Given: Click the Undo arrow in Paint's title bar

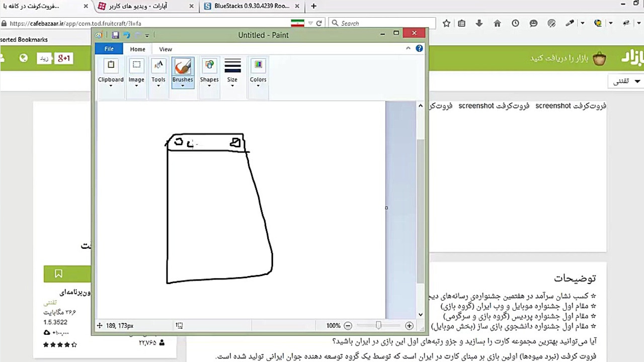Looking at the screenshot, I should point(126,35).
